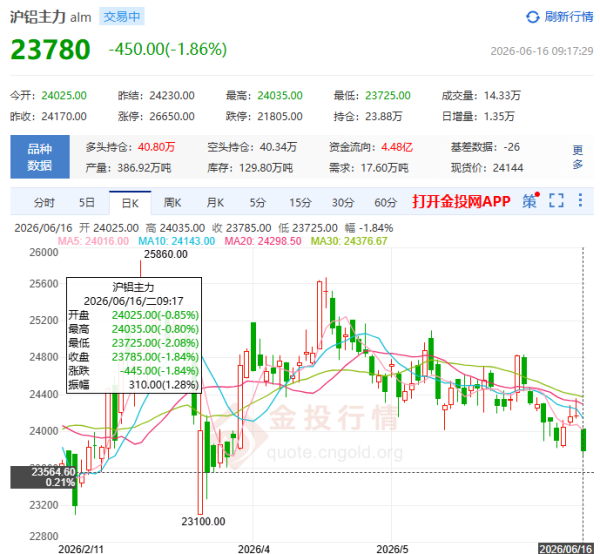This screenshot has width=600, height=554.
Task: Open the vertical three-dot chart menu
Action: click(x=580, y=200)
